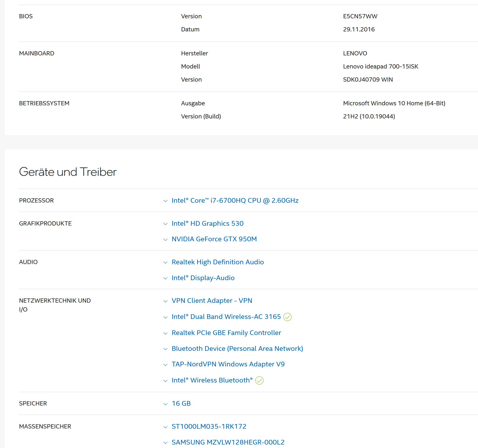Viewport: 478px width, 448px height.
Task: Click green checkmark beside Intel Wireless Bluetooth
Action: [x=259, y=381]
